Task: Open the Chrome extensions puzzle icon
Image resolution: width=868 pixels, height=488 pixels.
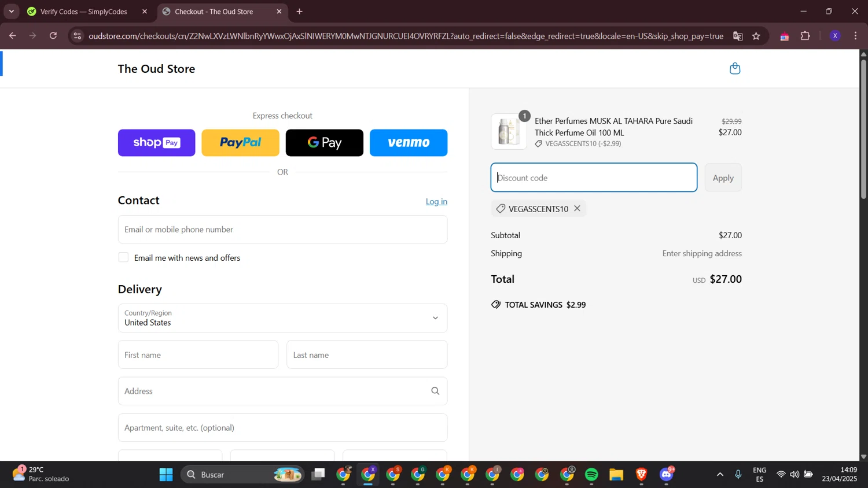Action: coord(805,36)
